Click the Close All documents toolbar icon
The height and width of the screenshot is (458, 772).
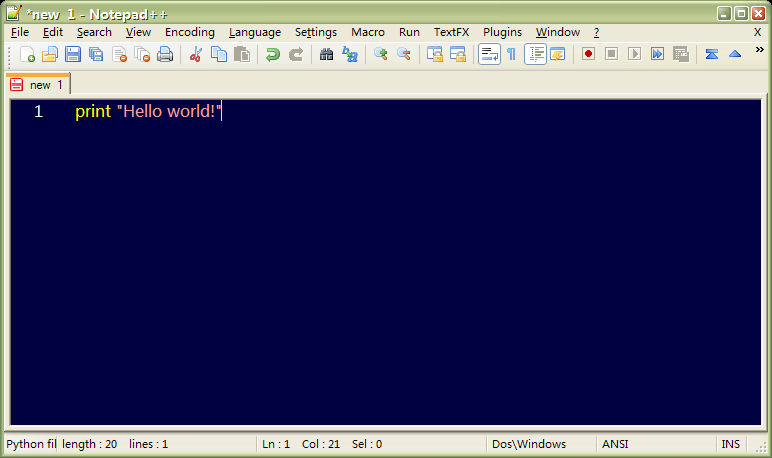point(142,54)
